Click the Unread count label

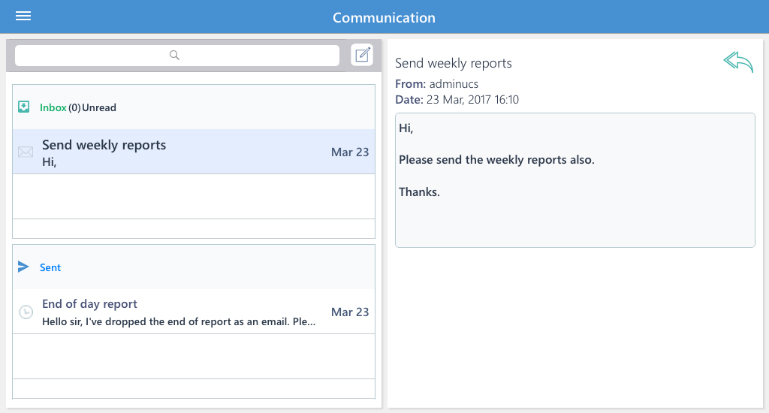(92, 107)
